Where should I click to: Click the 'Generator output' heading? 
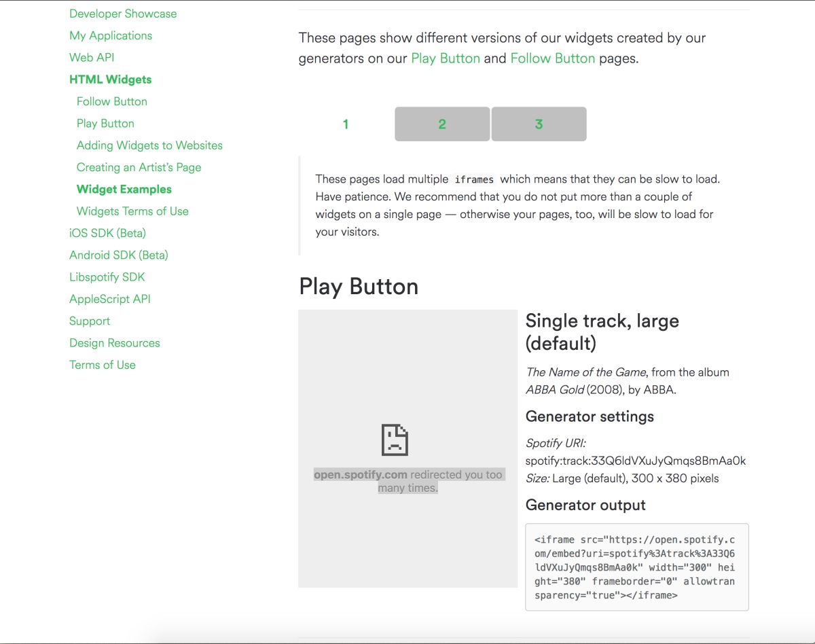[585, 505]
